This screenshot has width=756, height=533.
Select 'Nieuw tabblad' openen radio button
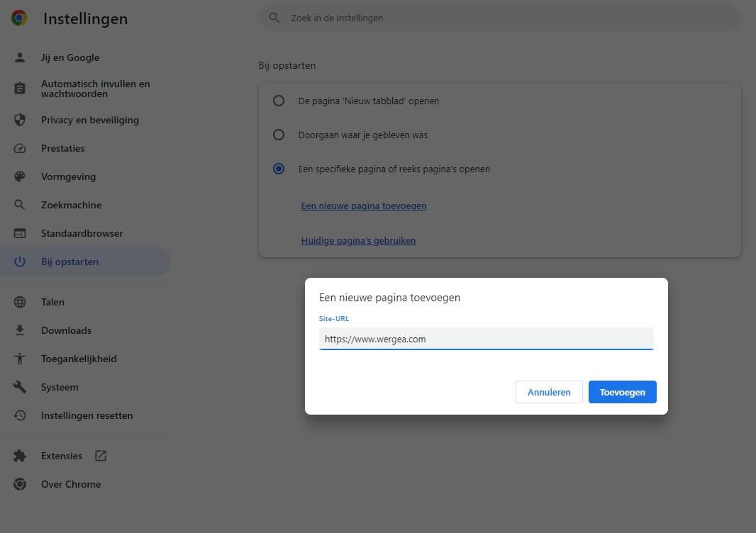point(279,101)
